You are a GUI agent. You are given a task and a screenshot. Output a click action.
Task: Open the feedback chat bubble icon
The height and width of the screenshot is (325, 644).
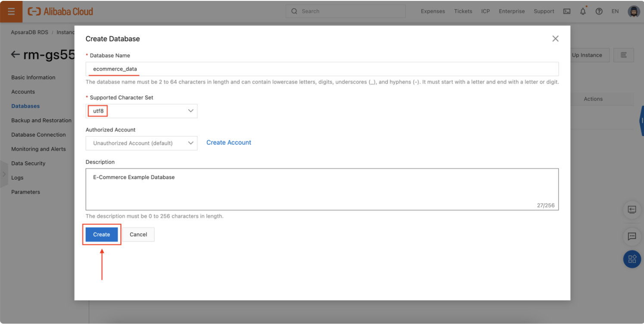point(632,236)
